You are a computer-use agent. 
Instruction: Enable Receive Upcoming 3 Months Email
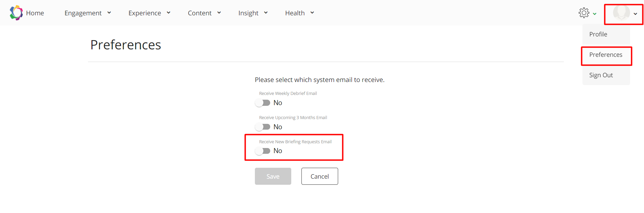click(x=263, y=127)
